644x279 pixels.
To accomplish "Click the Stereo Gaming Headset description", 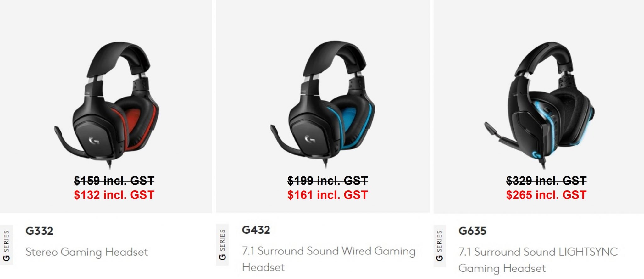I will point(87,252).
